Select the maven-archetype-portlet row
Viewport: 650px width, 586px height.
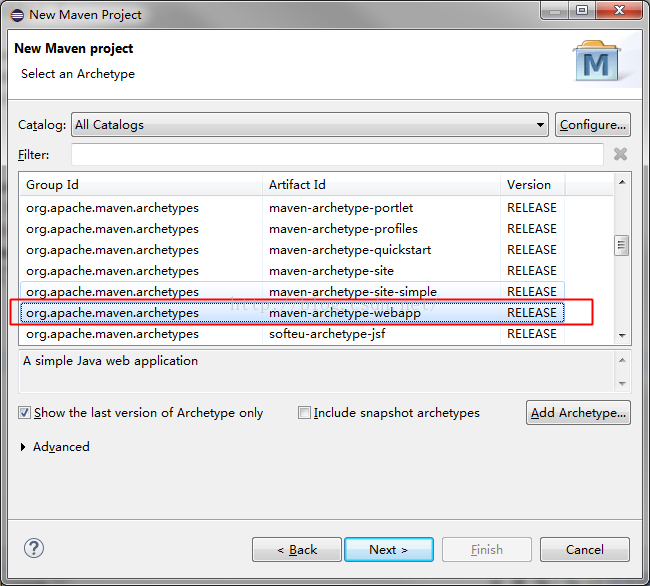292,208
